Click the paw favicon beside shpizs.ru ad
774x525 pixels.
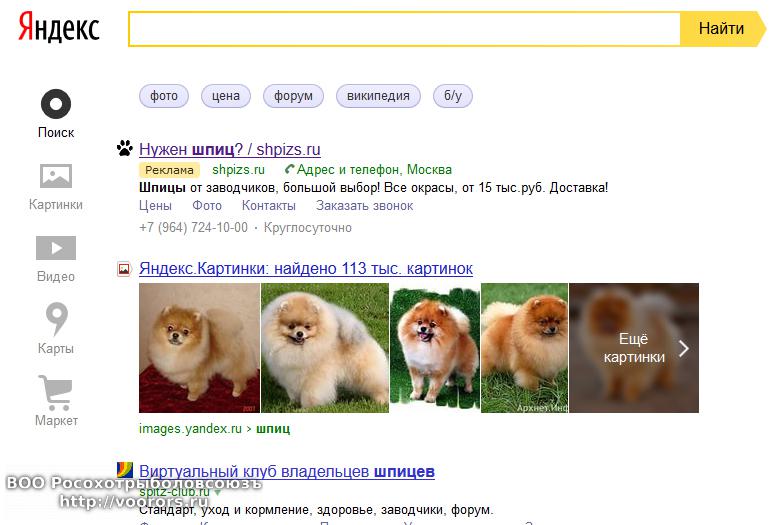click(124, 149)
